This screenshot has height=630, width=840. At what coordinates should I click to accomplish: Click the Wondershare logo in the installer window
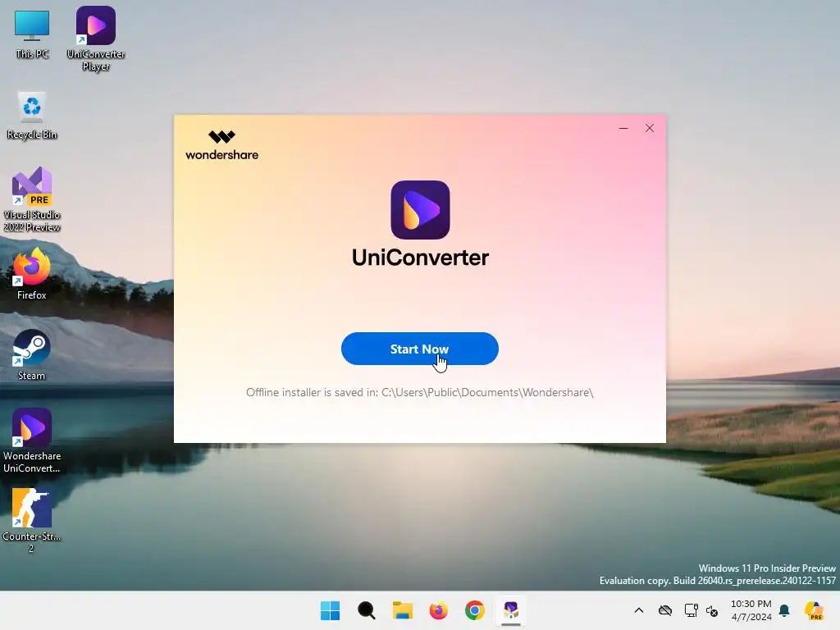coord(221,145)
